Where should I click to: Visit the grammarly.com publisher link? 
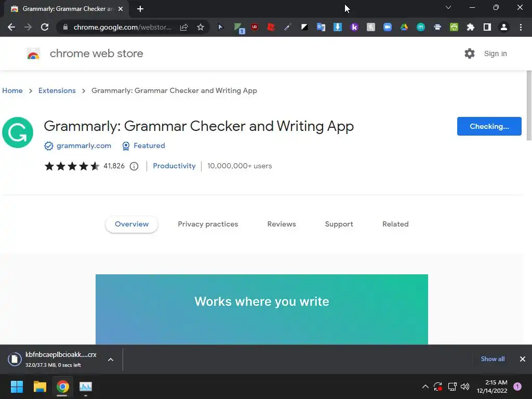pyautogui.click(x=84, y=145)
